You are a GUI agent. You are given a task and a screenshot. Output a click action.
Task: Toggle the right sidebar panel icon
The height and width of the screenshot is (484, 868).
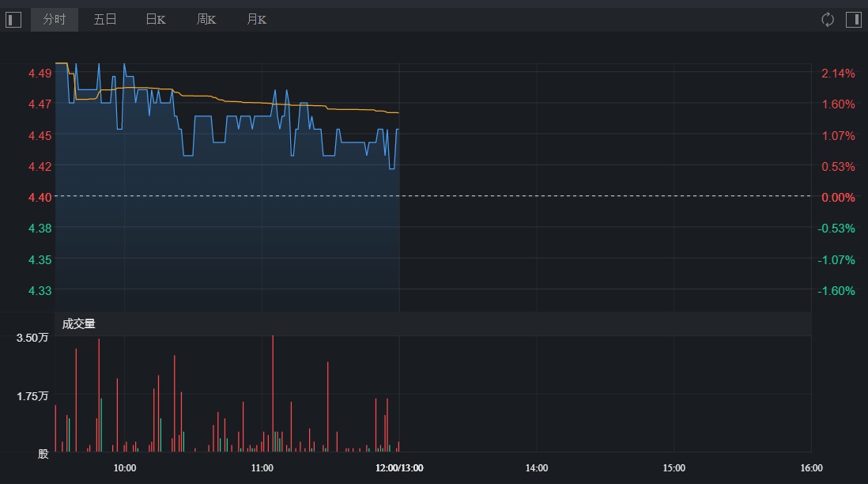(854, 20)
